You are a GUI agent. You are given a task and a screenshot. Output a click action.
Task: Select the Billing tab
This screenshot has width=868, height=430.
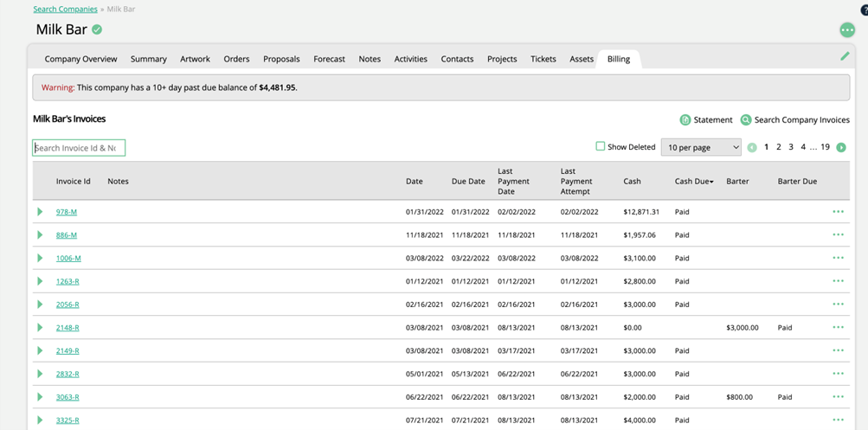coord(619,59)
